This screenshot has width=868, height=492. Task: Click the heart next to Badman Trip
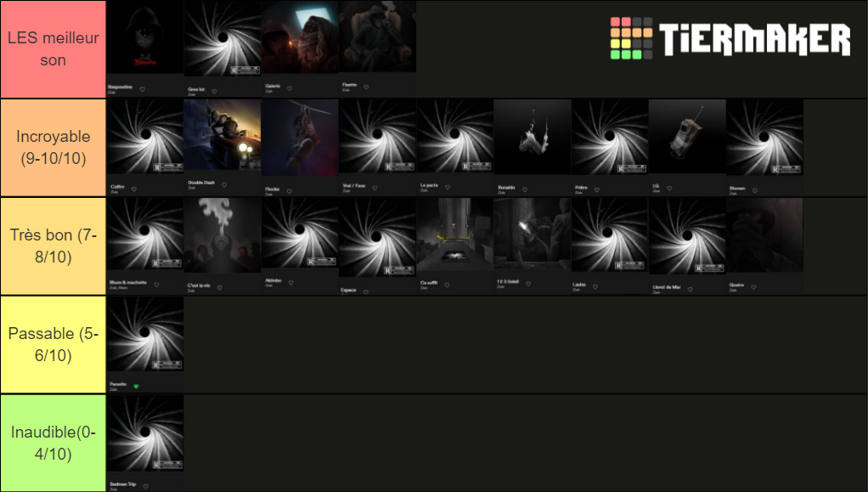145,486
